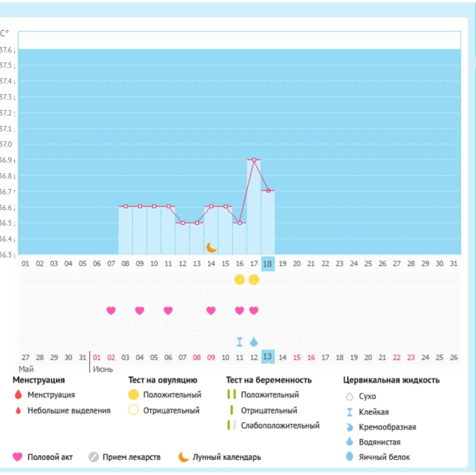Screen dimensions: 476x475
Task: Click the Половой акт legend label
Action: tap(50, 457)
